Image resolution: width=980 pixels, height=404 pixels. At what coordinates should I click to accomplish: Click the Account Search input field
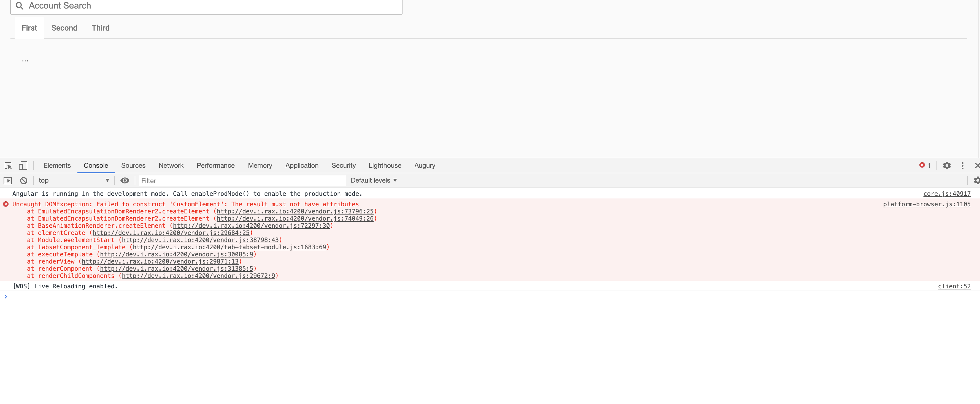pos(206,6)
